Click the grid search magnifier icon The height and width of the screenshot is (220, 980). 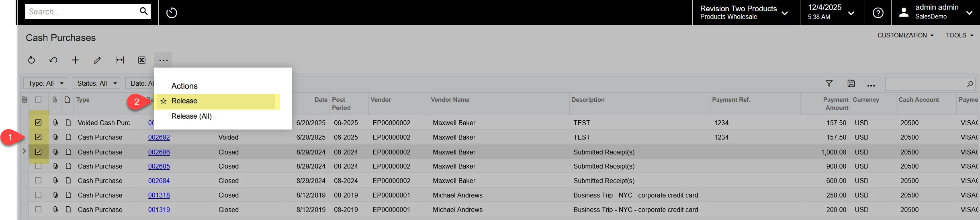970,84
